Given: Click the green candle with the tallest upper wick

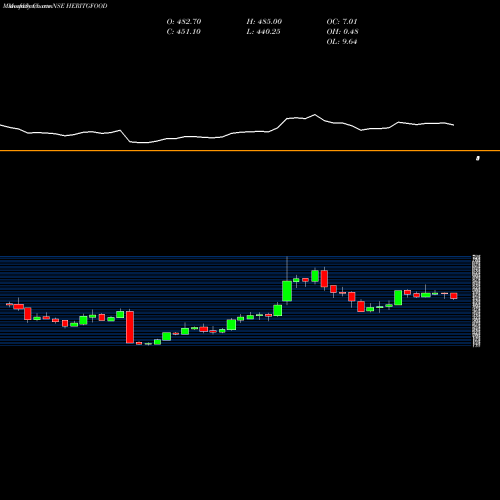Looking at the screenshot, I should pos(287,291).
